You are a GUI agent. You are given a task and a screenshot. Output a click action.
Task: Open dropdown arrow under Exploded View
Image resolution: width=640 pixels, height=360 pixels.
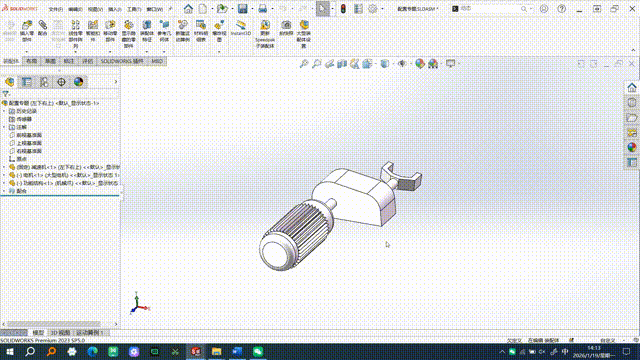tap(219, 52)
